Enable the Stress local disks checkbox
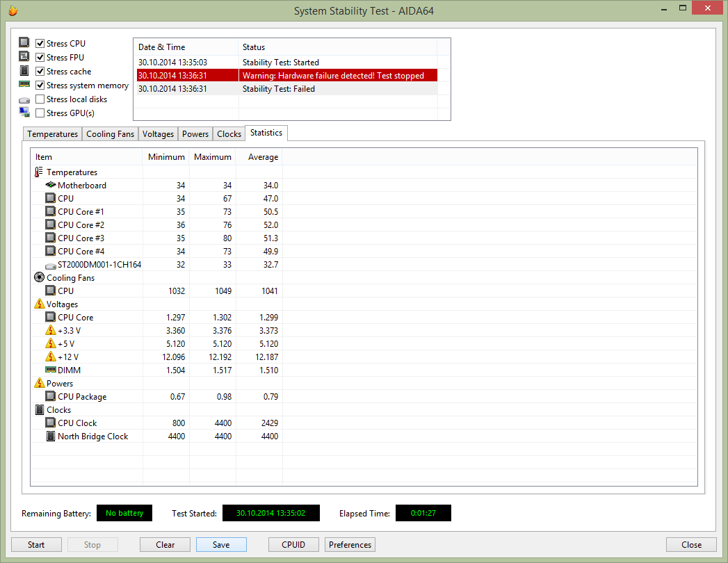The width and height of the screenshot is (728, 563). point(40,99)
